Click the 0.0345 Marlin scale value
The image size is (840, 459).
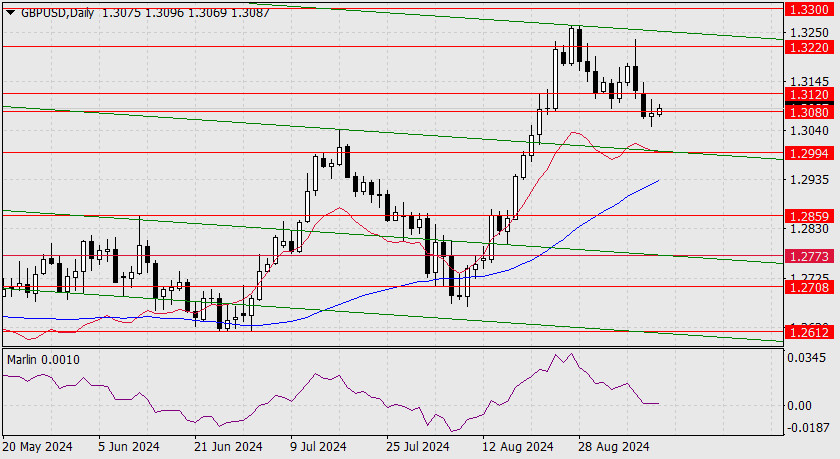[806, 357]
